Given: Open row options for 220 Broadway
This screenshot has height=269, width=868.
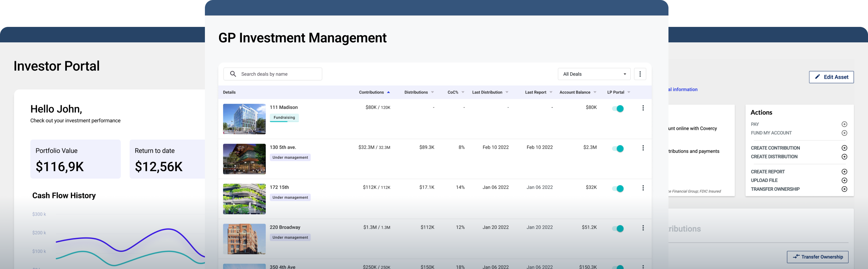Looking at the screenshot, I should 643,228.
